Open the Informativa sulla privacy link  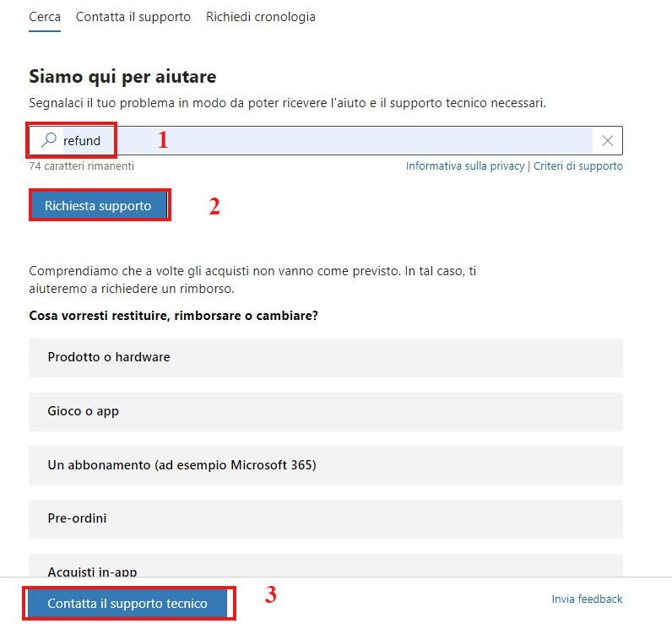[x=465, y=166]
